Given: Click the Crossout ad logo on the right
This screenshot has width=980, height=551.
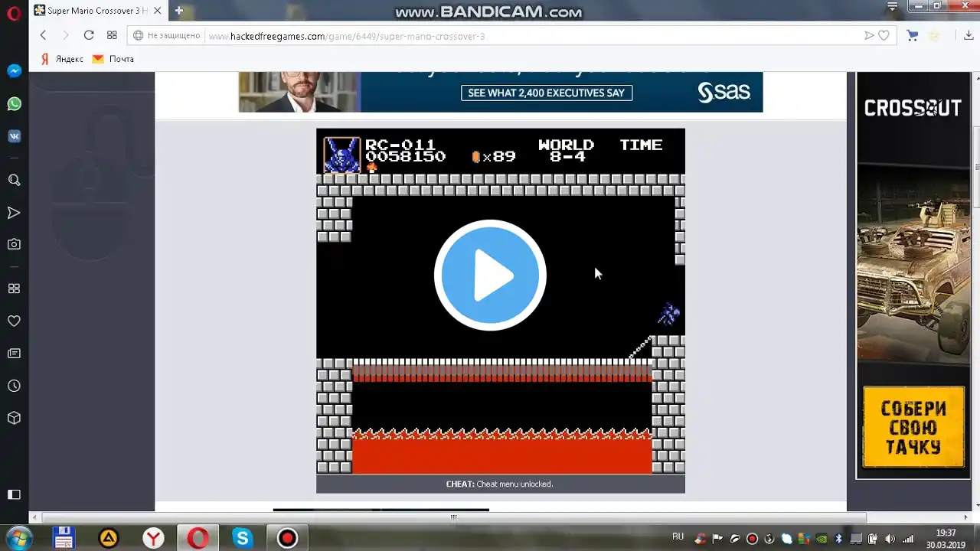Looking at the screenshot, I should tap(913, 108).
